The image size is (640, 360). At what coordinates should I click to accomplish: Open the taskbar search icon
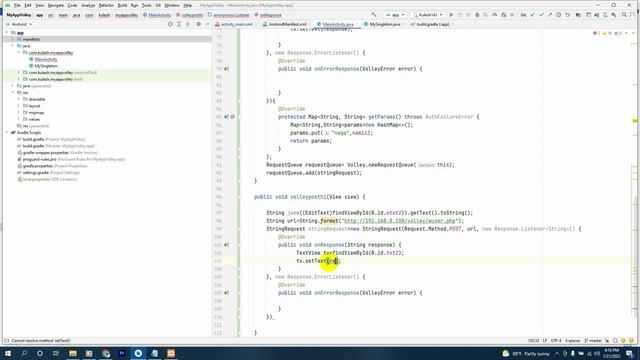tap(24, 353)
